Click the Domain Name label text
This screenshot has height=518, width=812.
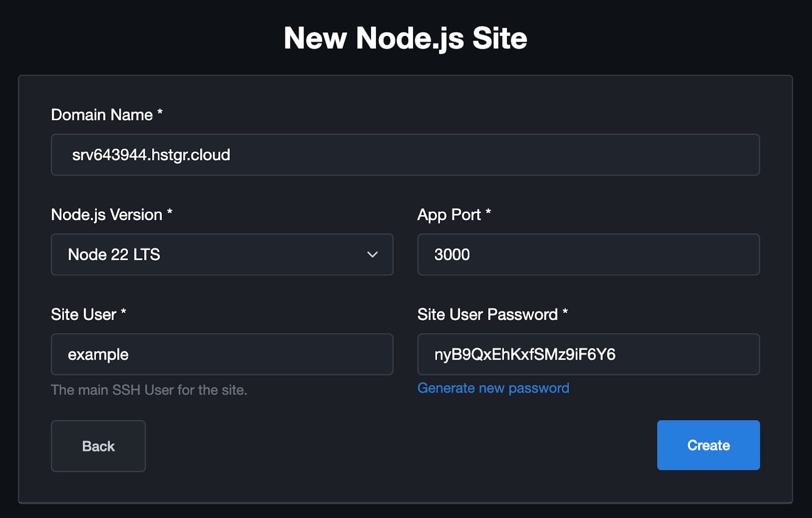pos(101,115)
